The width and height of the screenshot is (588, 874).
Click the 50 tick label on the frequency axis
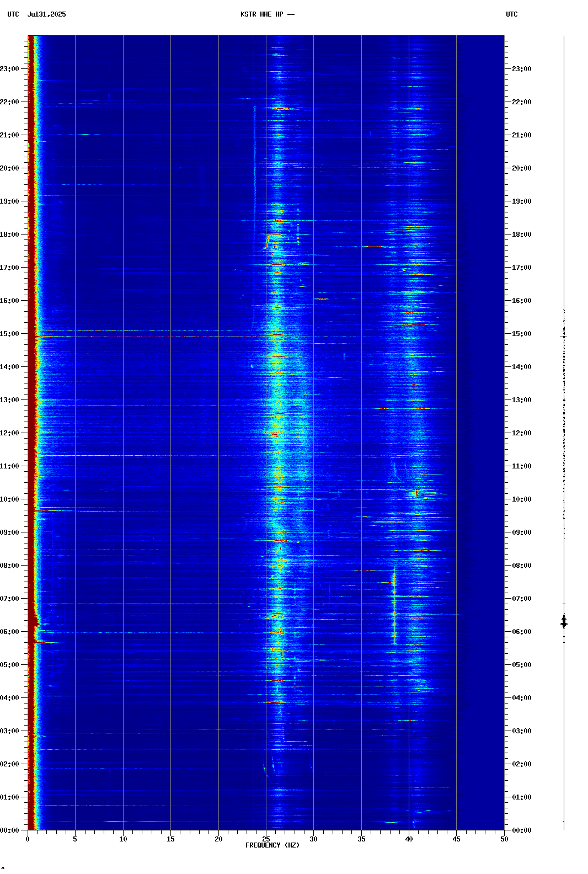504,839
